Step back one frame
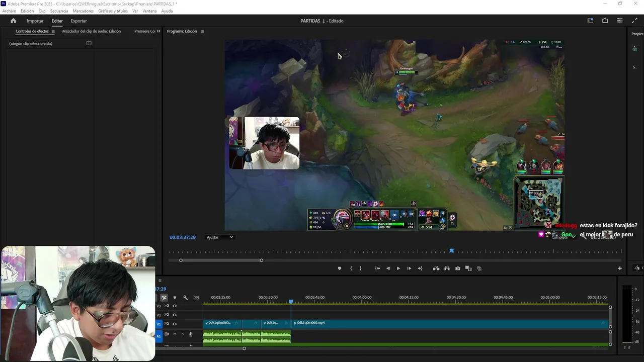The image size is (644, 362). tap(388, 268)
